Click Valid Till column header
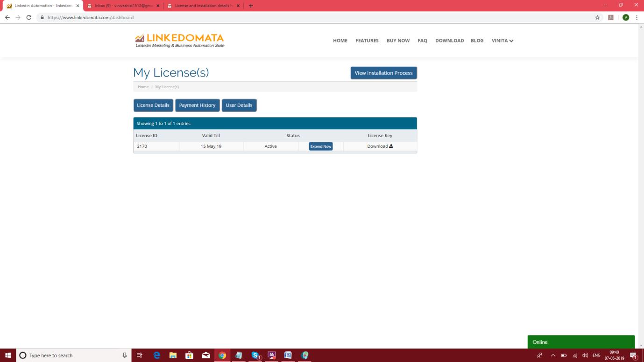The height and width of the screenshot is (362, 644). [211, 136]
